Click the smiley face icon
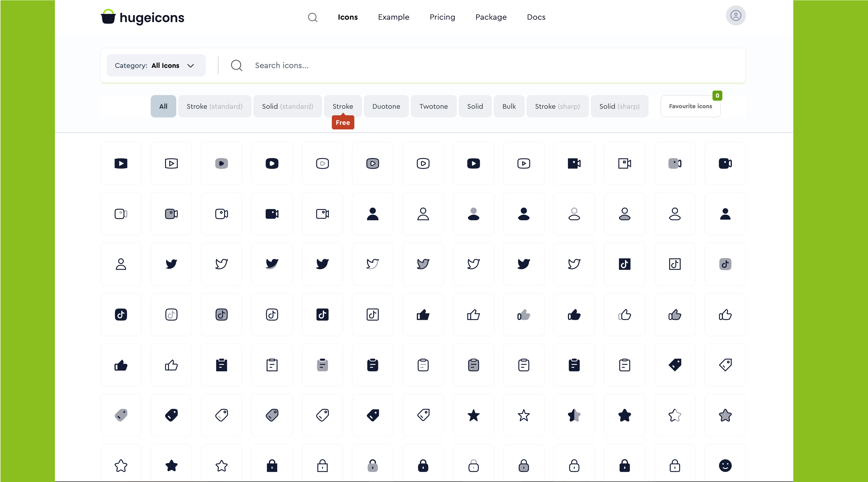Screen dimensions: 868x482 click(x=725, y=466)
